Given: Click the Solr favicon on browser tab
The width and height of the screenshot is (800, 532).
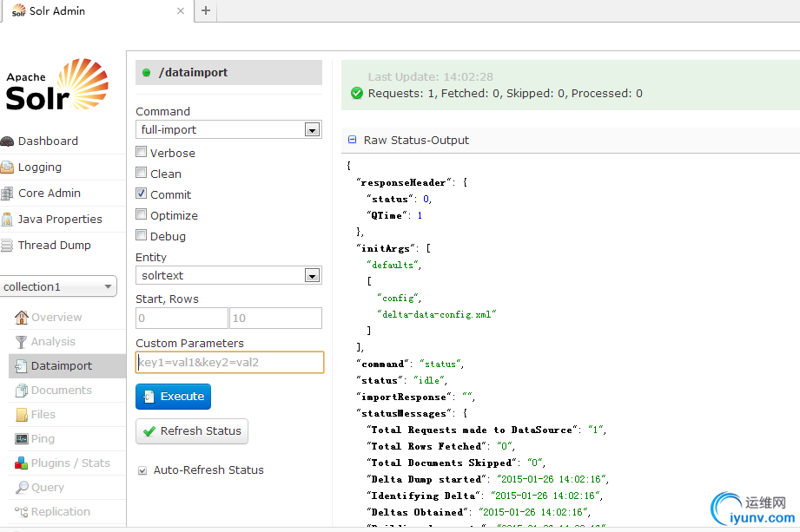Looking at the screenshot, I should [19, 10].
